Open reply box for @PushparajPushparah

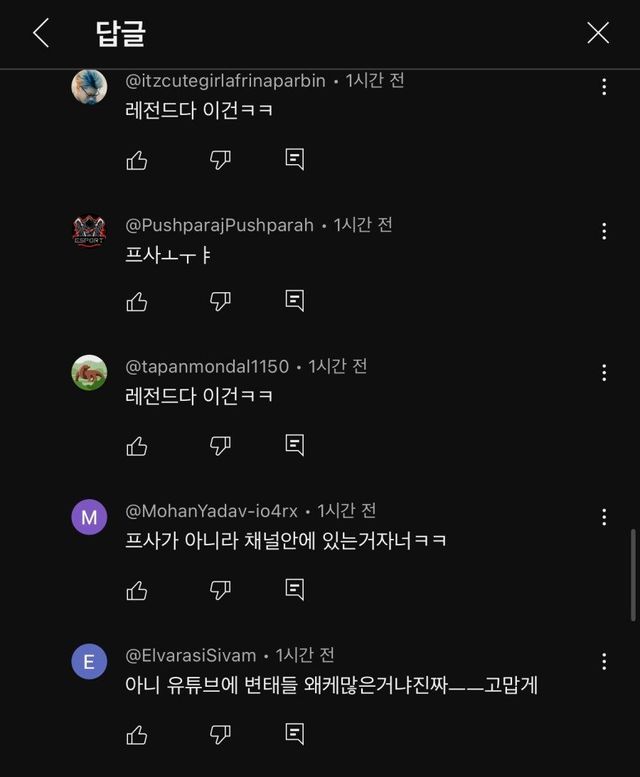tap(294, 301)
